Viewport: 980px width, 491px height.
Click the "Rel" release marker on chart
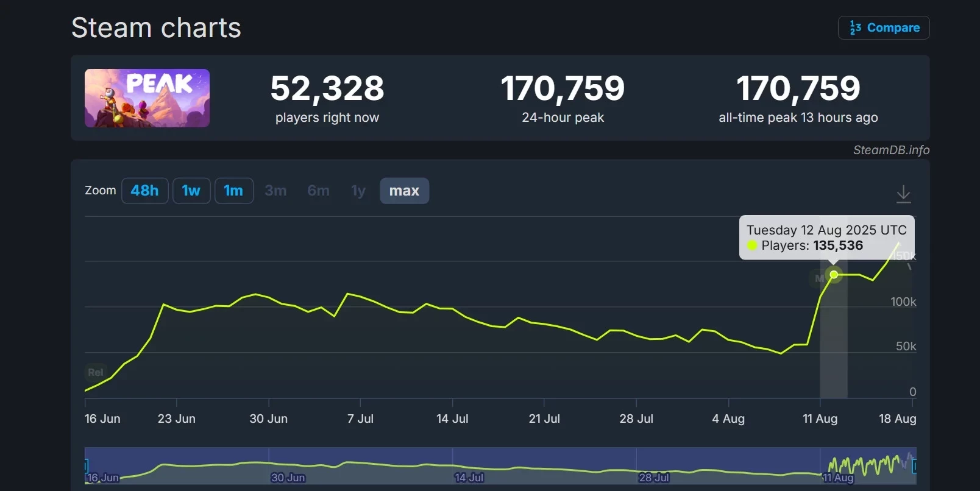point(95,372)
